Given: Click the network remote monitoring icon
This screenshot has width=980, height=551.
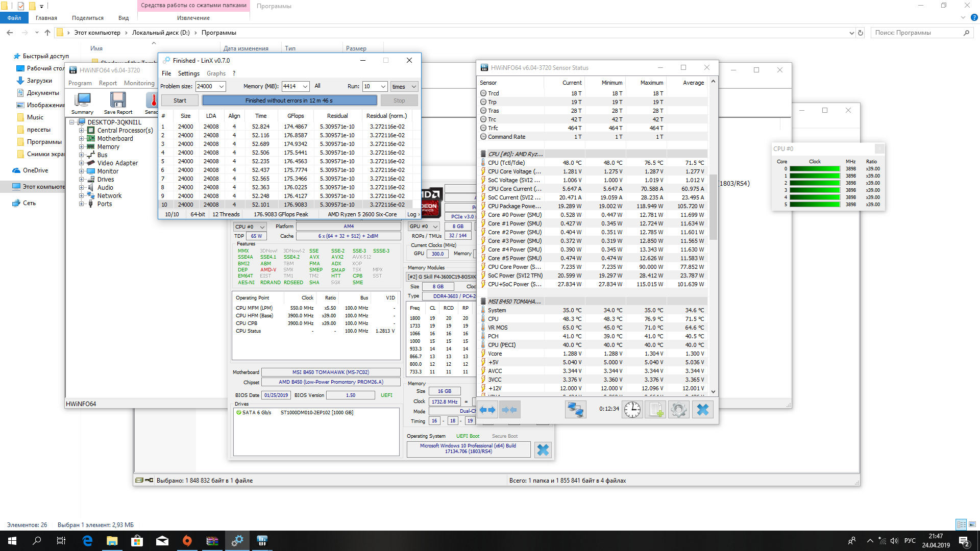Looking at the screenshot, I should pos(575,410).
